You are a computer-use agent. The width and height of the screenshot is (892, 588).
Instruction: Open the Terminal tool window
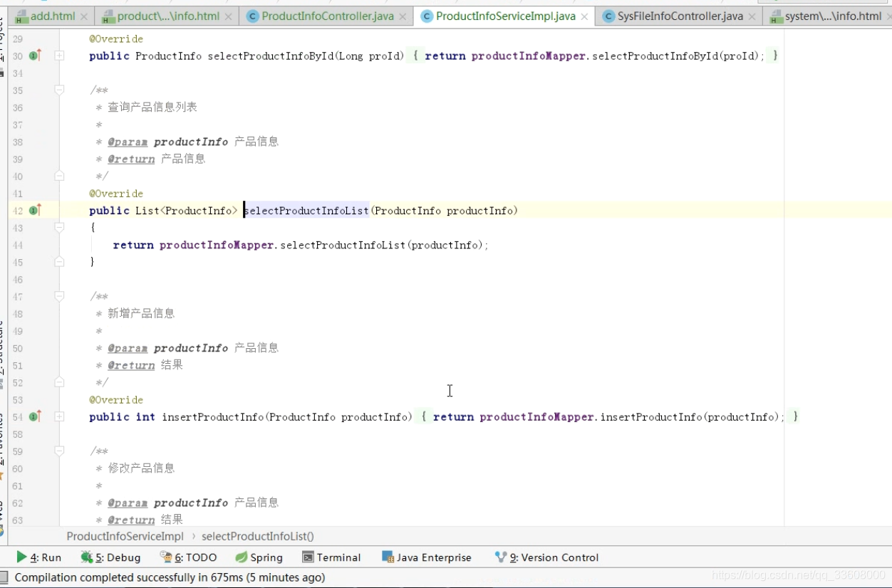(x=331, y=557)
